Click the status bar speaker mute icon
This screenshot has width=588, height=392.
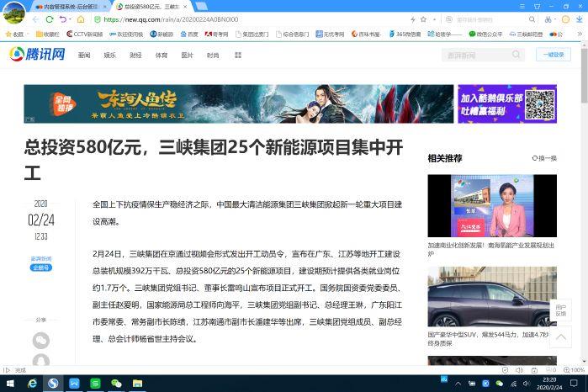point(519,370)
